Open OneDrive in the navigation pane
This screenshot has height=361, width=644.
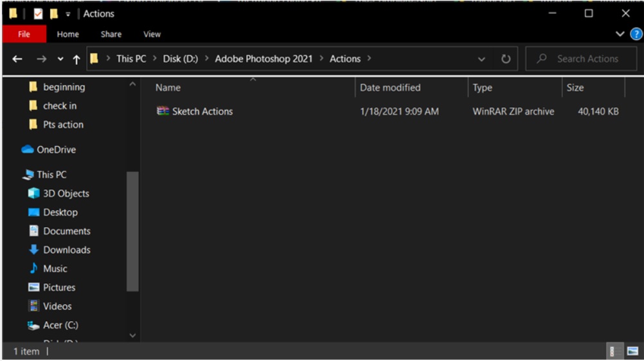[x=55, y=149]
